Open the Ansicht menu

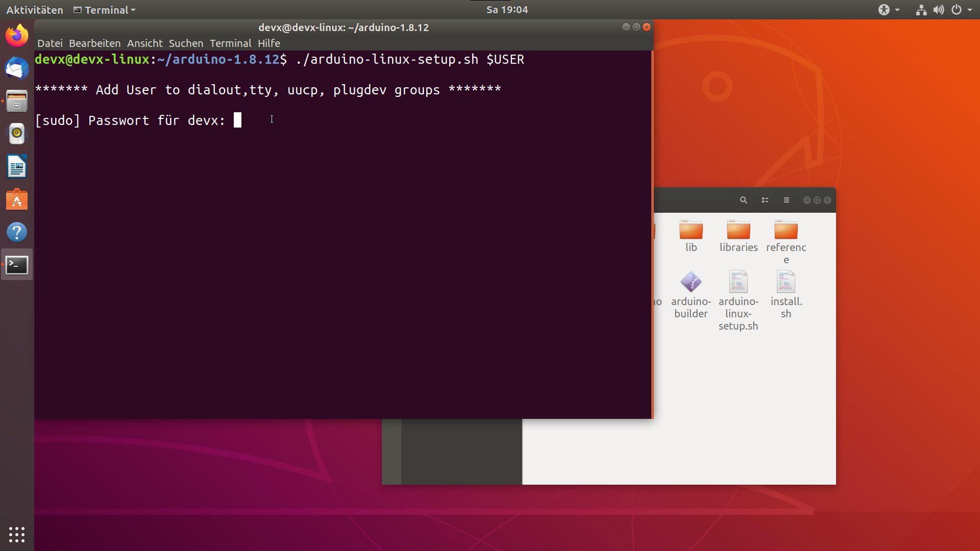pos(145,43)
